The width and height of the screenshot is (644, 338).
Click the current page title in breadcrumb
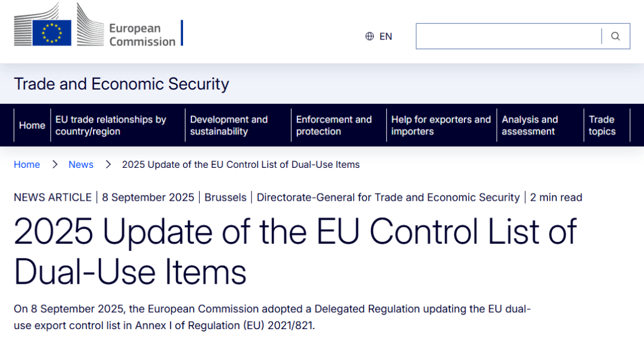241,164
